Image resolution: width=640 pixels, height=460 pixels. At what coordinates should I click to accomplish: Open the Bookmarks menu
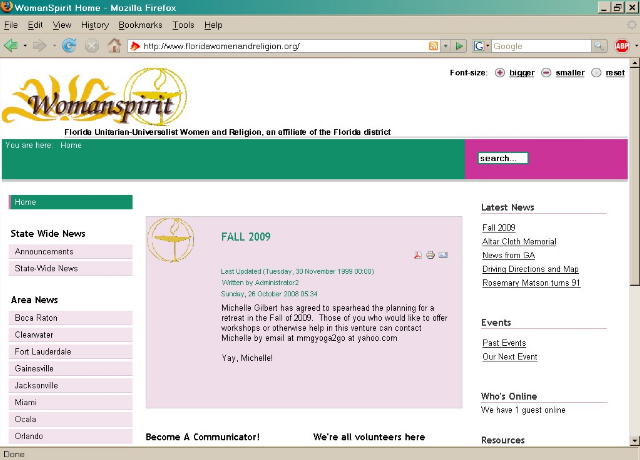pyautogui.click(x=140, y=24)
